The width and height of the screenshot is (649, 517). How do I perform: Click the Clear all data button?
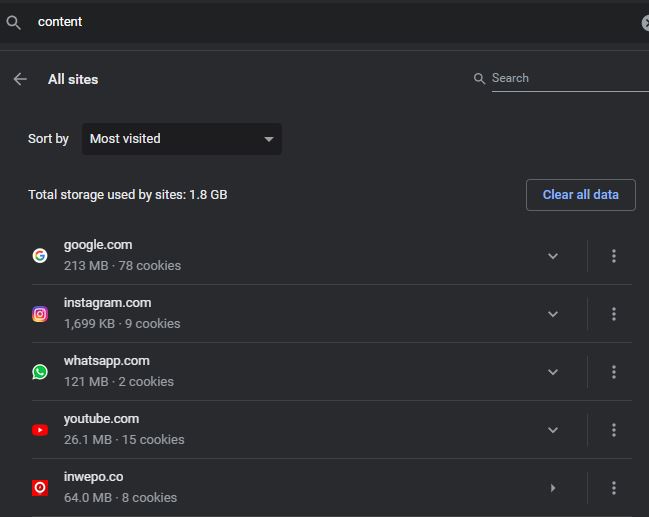coord(581,195)
